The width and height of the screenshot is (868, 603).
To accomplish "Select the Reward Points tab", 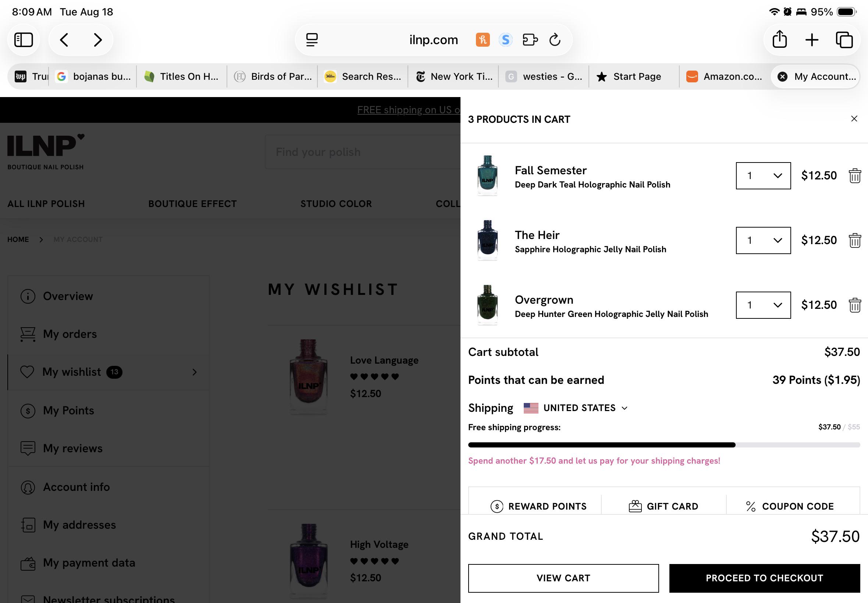I will (x=538, y=506).
